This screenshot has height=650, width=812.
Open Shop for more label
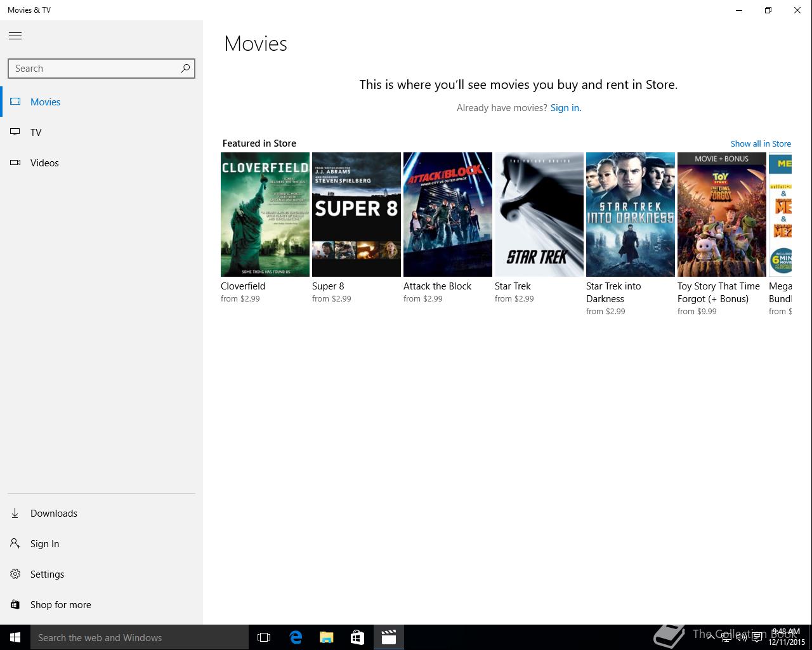point(61,604)
